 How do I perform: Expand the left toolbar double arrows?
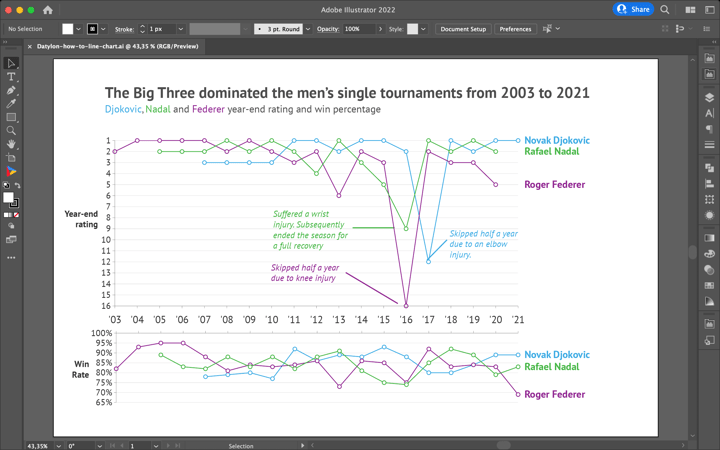5,41
